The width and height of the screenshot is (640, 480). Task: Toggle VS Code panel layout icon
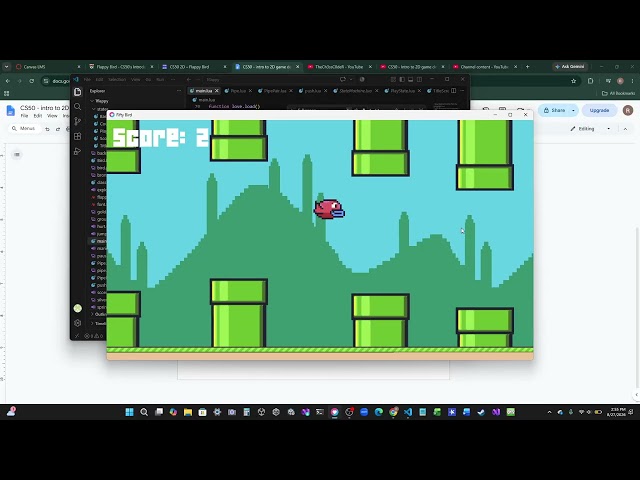410,79
